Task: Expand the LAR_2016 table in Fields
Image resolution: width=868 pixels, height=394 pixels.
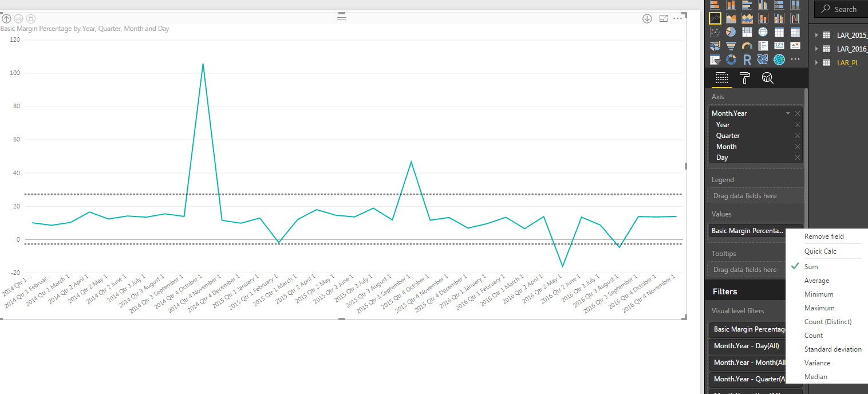Action: 816,49
